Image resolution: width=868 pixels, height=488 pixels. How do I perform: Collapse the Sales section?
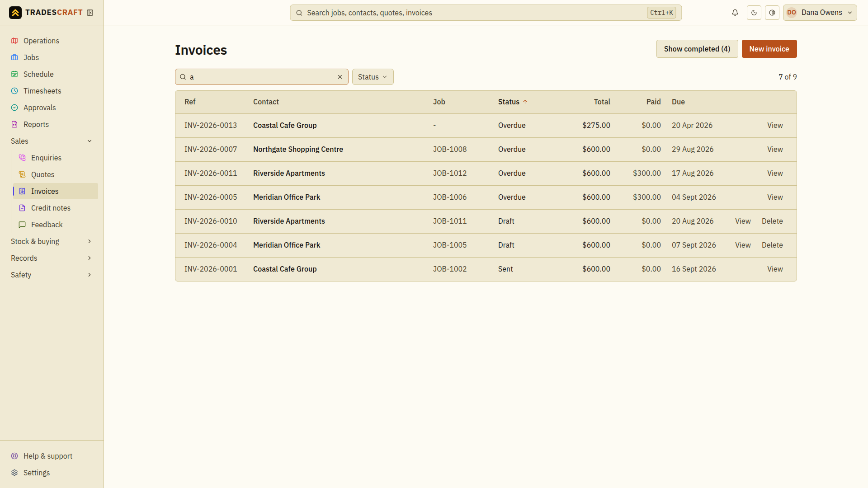pos(52,141)
